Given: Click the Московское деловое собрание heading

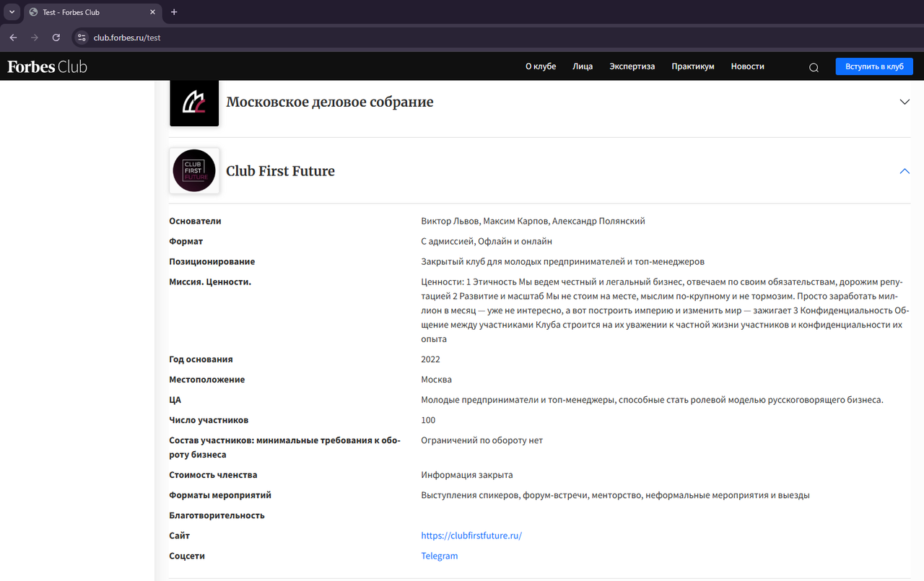Looking at the screenshot, I should (x=330, y=102).
